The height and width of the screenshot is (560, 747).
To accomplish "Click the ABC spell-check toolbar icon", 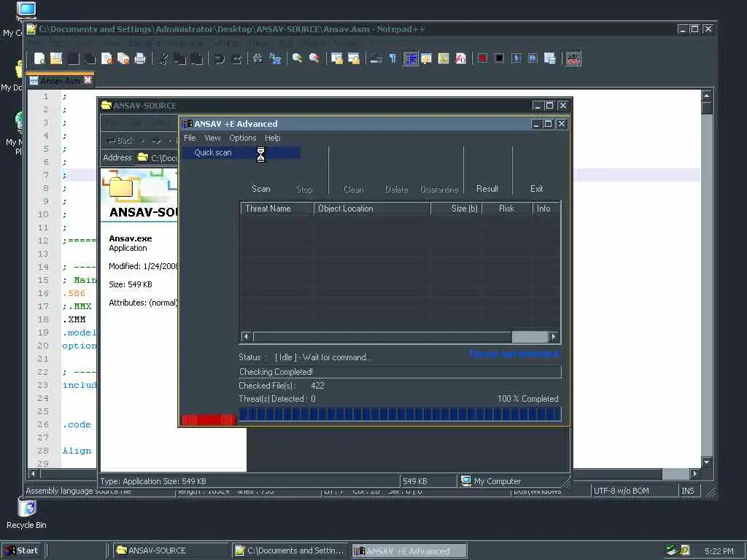I will 573,58.
